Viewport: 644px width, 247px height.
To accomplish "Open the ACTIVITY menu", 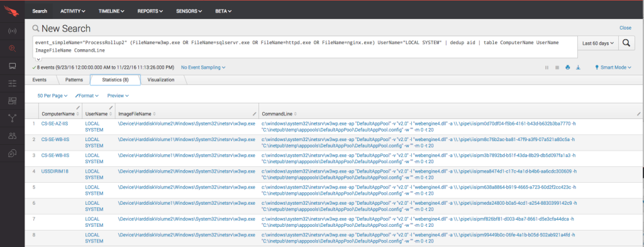I will [x=73, y=11].
